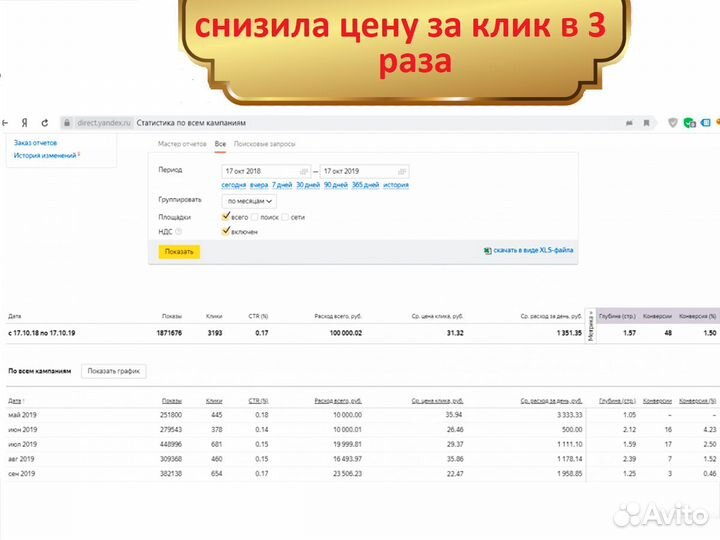Download stats via 'скачать в виде XLS-файла'
Screen dimensions: 720x540
[533, 250]
